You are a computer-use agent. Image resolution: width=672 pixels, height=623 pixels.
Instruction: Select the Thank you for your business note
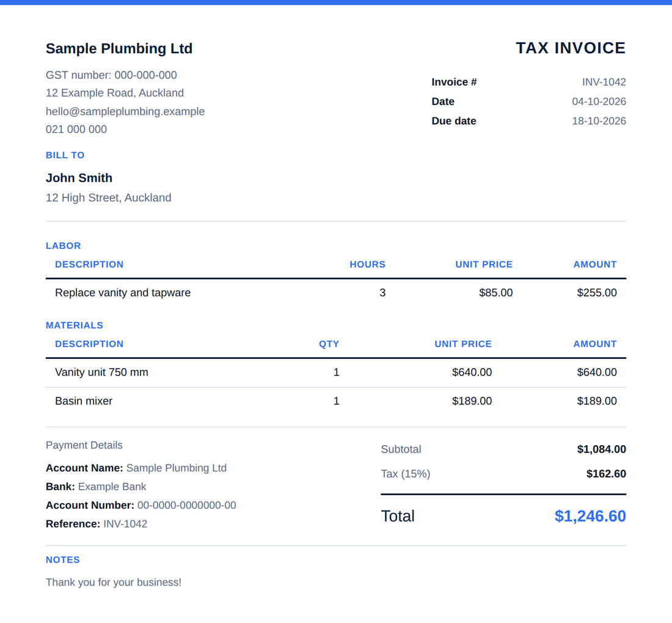click(x=114, y=582)
